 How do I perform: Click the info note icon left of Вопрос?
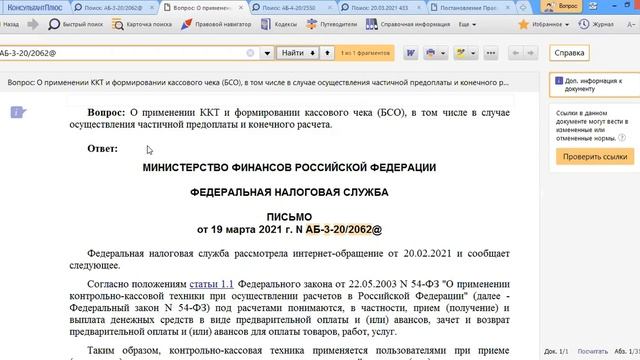point(18,112)
